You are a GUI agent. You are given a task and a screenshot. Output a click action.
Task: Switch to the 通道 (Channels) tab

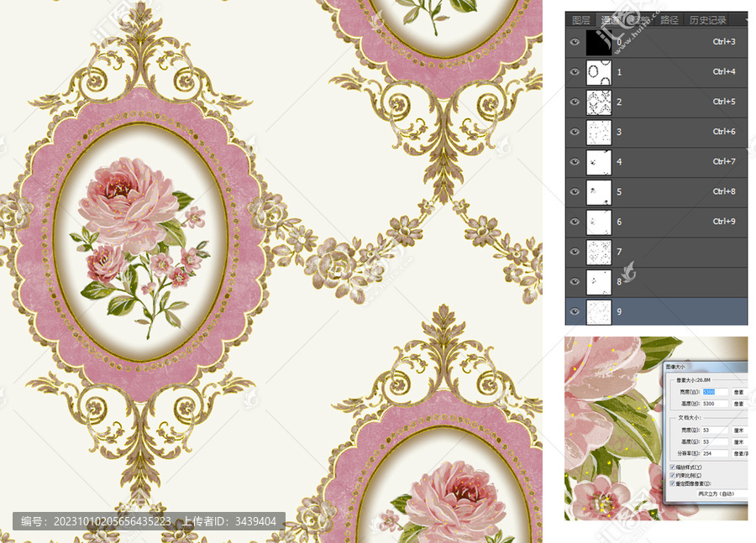click(x=610, y=20)
